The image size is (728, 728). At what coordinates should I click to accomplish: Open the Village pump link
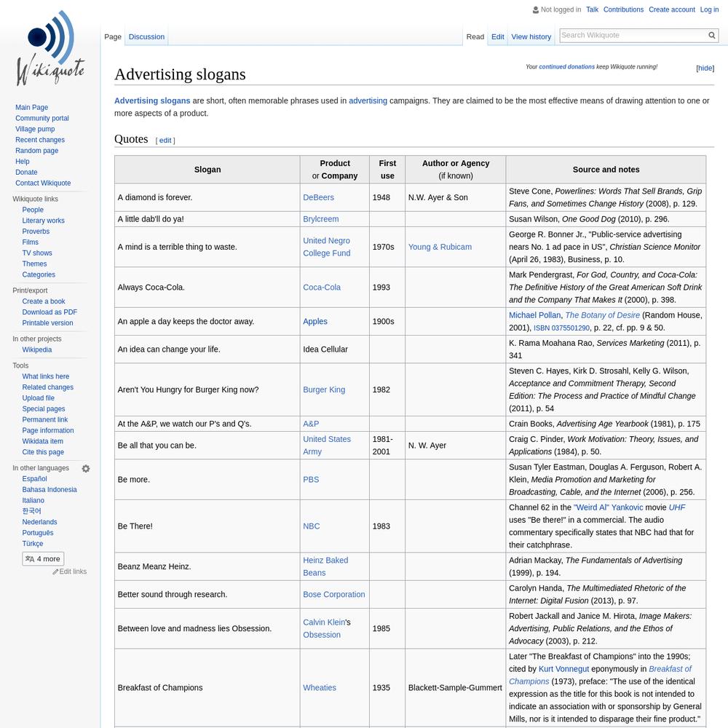(35, 129)
